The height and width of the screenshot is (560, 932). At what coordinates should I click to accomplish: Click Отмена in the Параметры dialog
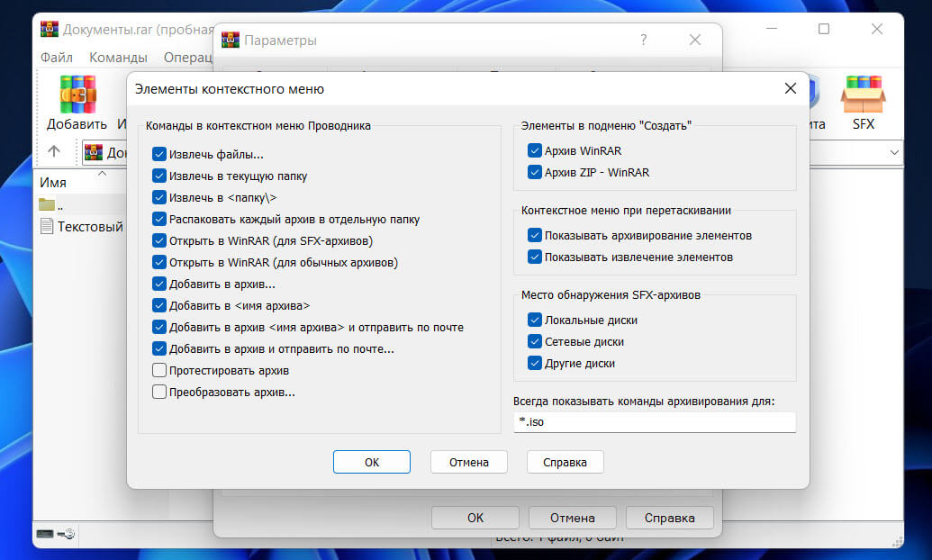pos(573,518)
